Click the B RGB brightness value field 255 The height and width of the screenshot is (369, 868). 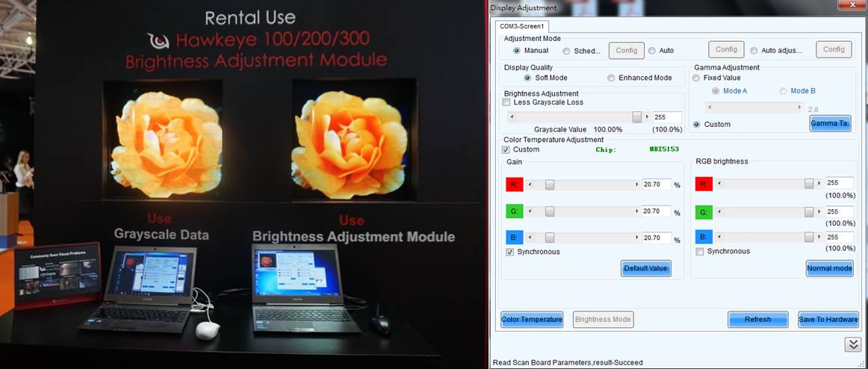[x=840, y=237]
